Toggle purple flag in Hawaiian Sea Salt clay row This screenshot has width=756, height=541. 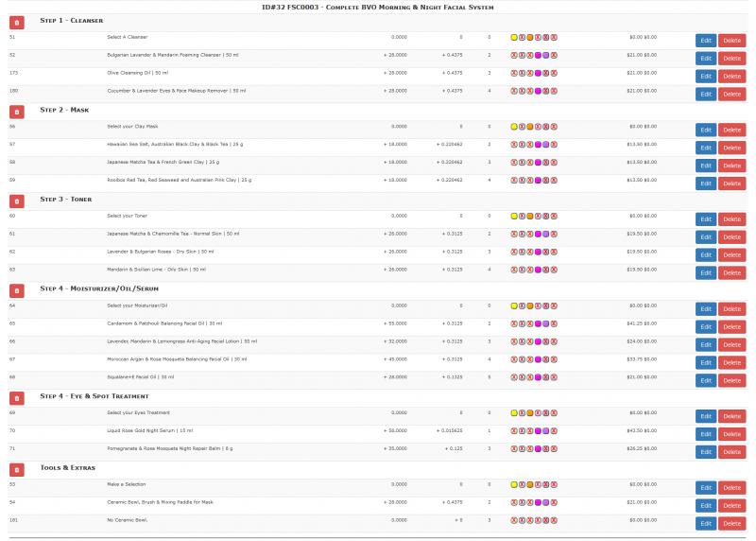546,145
